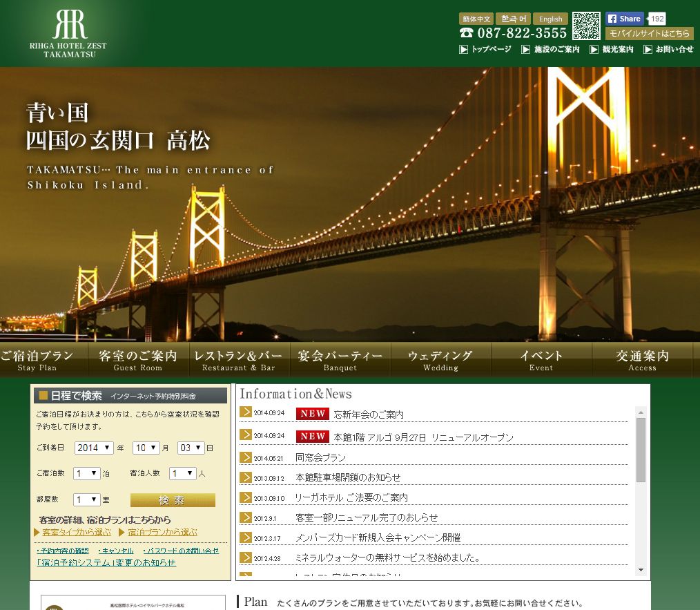Go to トップページ link

(491, 49)
